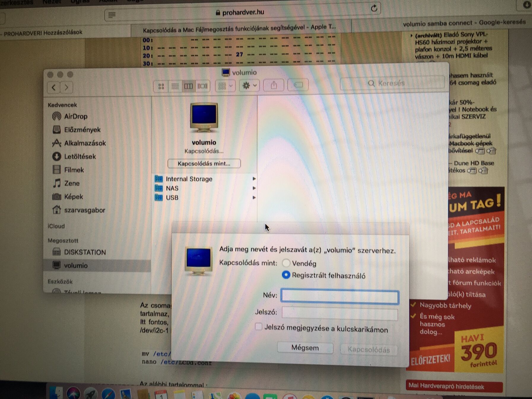The width and height of the screenshot is (532, 399).
Task: Open Mai Hardverapró hirdetések section
Action: point(454,387)
